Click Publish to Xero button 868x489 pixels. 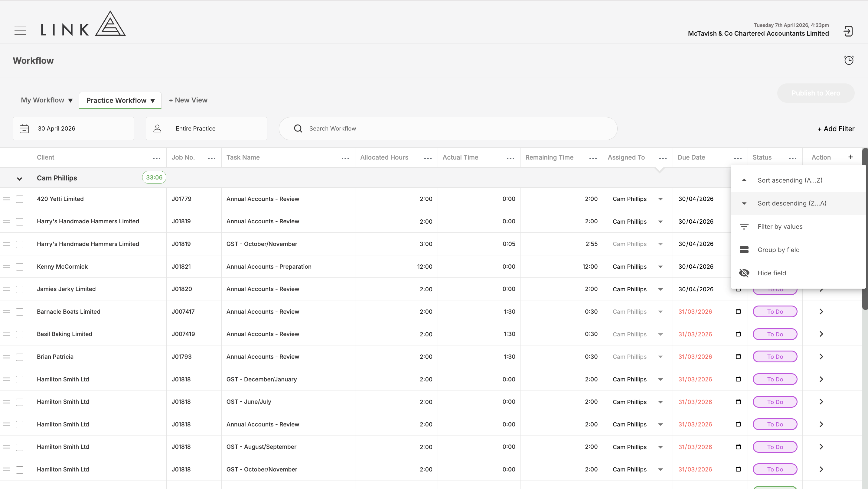coord(816,93)
